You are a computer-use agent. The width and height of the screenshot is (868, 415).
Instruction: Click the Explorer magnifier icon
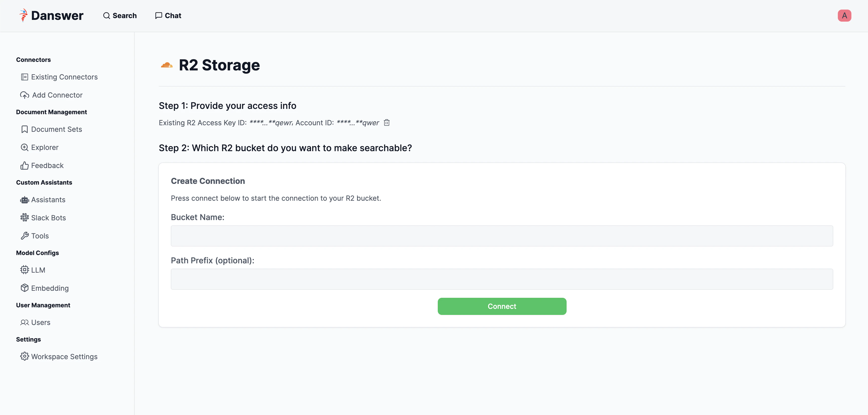pyautogui.click(x=24, y=148)
